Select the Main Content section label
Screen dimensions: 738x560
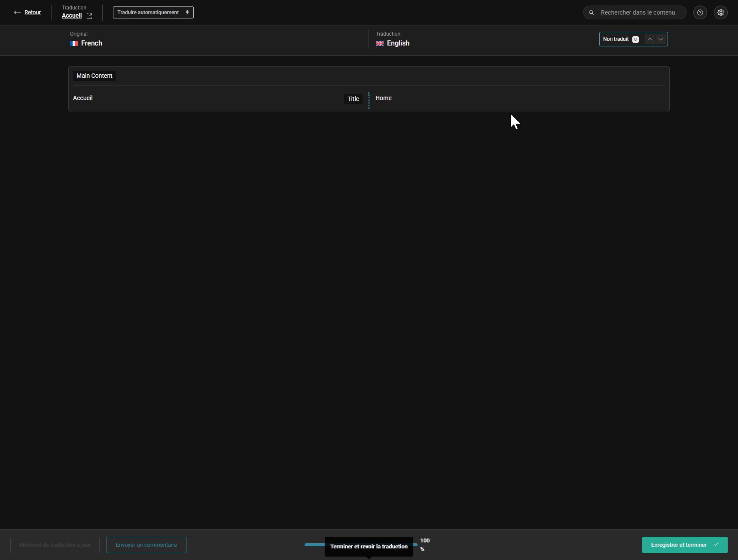pos(95,76)
